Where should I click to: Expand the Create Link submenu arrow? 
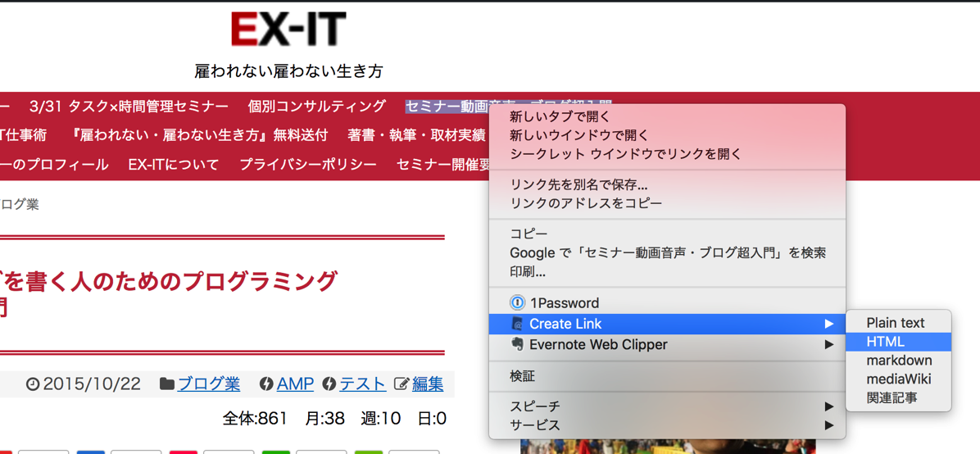828,324
